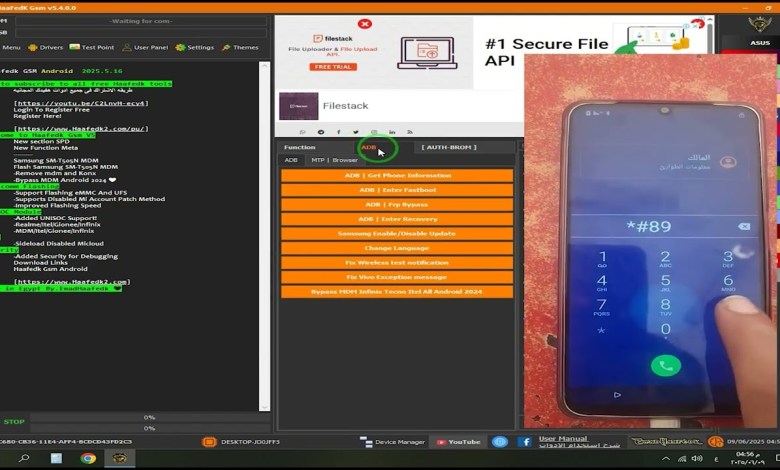
Task: Click ADB | Enter Recovery button
Action: [x=397, y=219]
